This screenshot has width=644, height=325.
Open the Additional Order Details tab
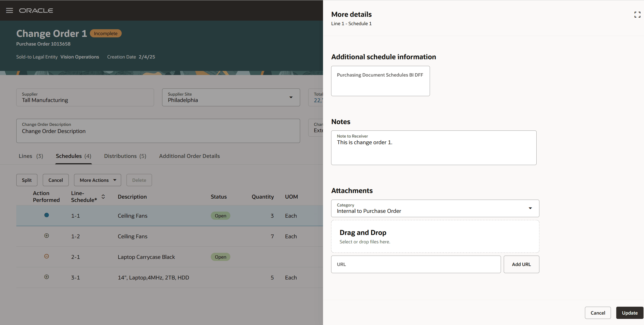(x=189, y=156)
